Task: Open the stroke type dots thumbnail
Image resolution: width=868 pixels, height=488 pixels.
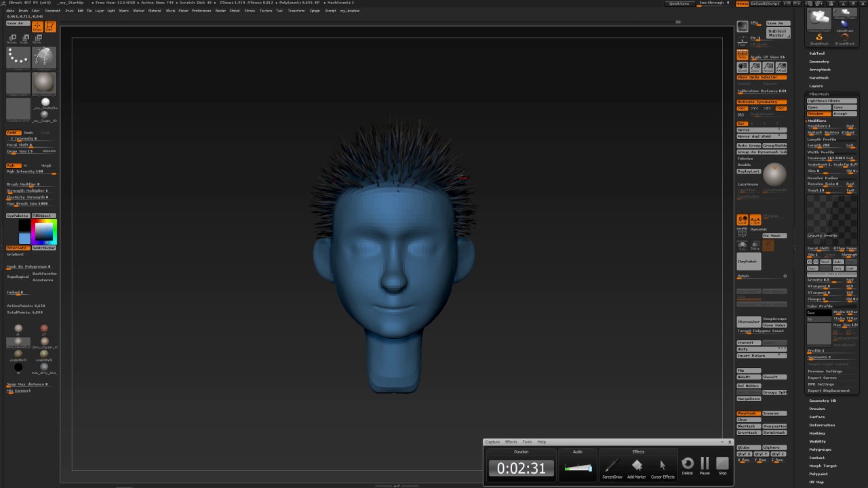Action: click(x=18, y=58)
